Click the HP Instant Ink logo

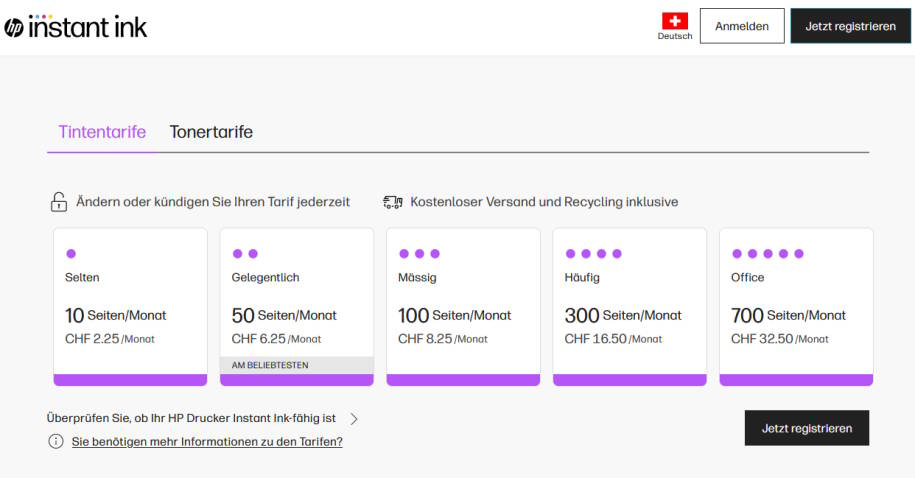point(75,27)
